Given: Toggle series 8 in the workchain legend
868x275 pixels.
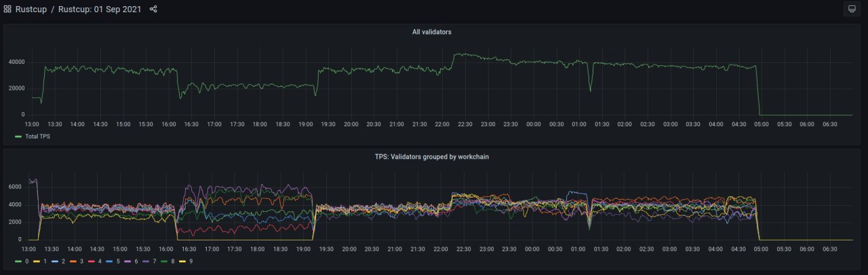Looking at the screenshot, I should pos(173,261).
